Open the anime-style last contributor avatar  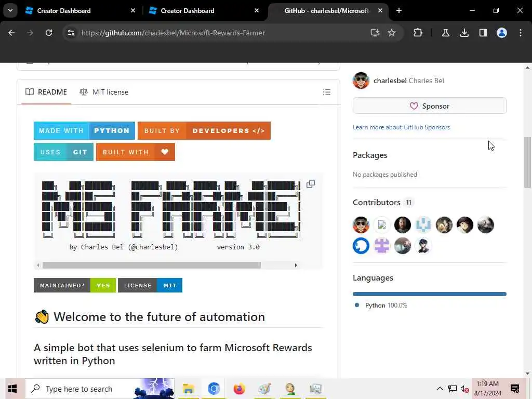pyautogui.click(x=423, y=246)
